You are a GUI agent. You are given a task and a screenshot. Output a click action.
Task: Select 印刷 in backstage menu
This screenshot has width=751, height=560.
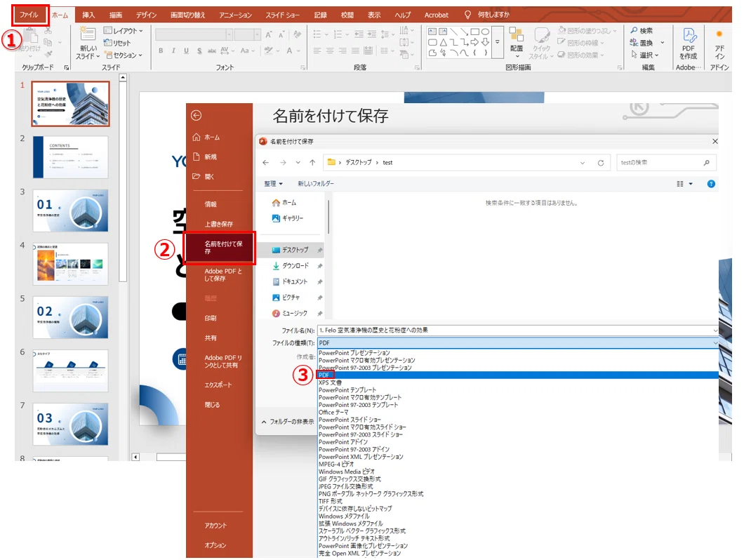(x=211, y=318)
